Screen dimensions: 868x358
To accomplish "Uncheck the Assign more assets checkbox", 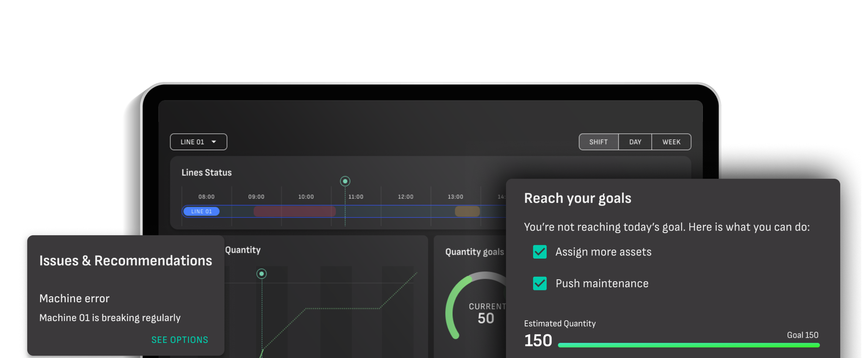I will tap(540, 252).
